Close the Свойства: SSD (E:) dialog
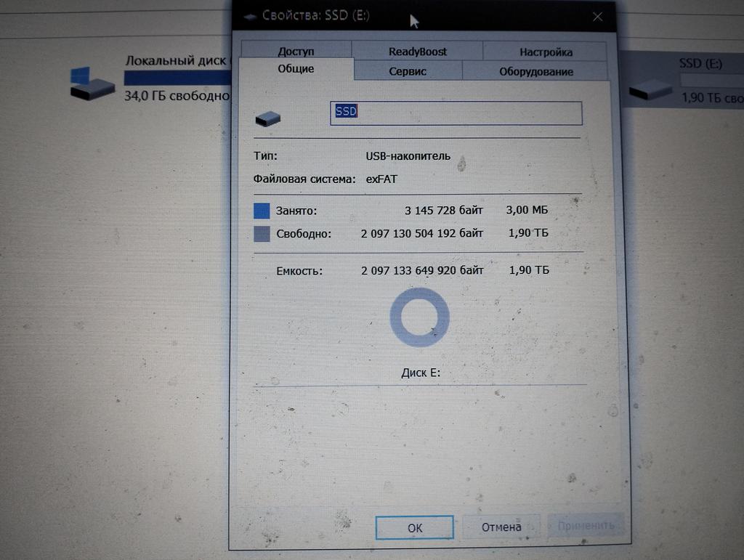This screenshot has width=744, height=560. 597,17
